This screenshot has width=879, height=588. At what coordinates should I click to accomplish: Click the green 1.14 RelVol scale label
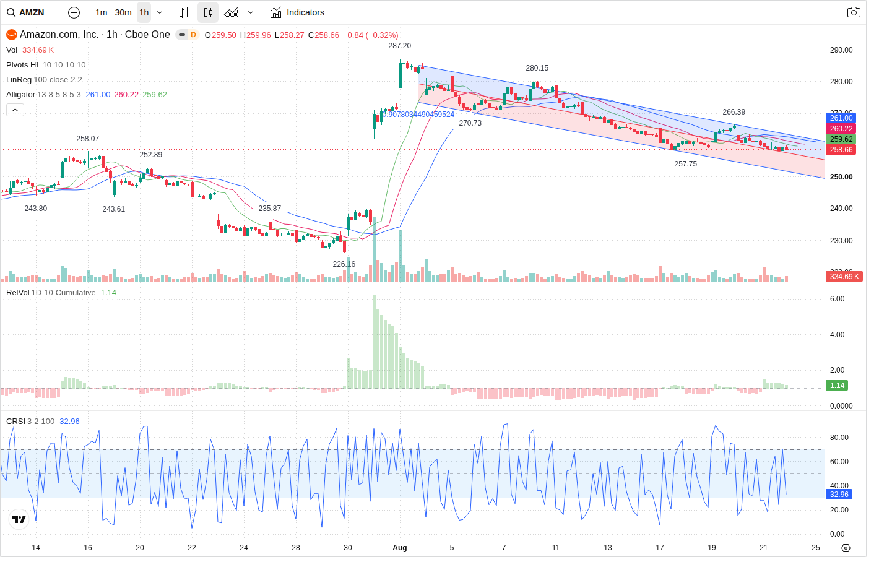[x=838, y=386]
